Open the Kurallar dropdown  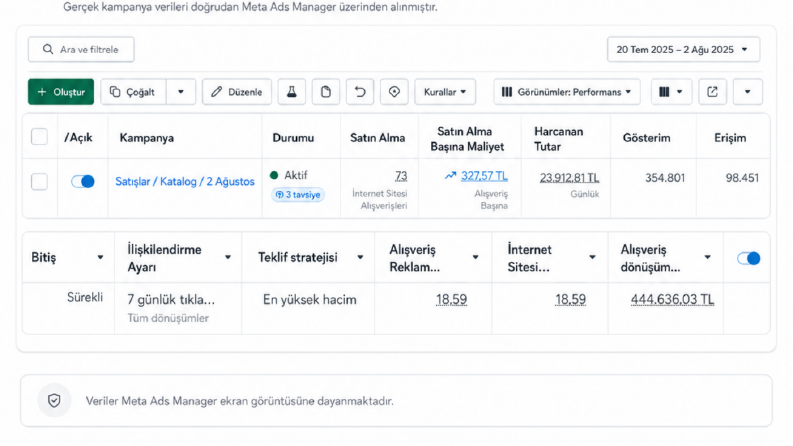[445, 92]
